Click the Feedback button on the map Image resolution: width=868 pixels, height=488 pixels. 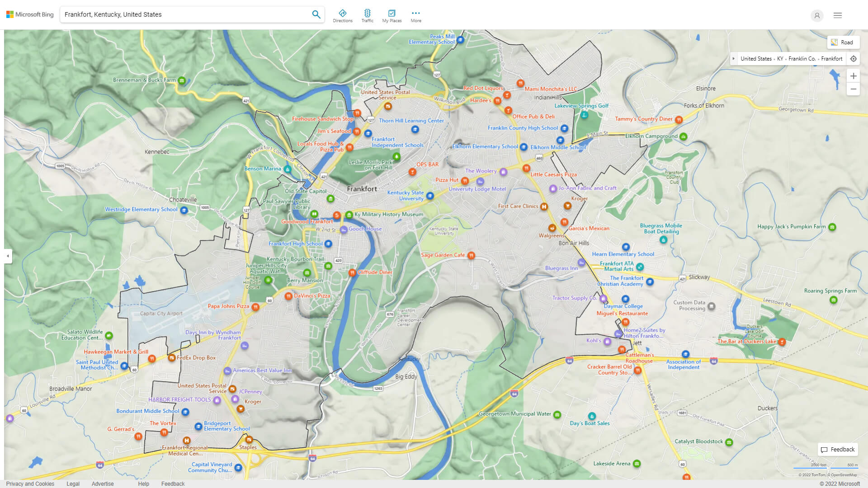(x=837, y=449)
